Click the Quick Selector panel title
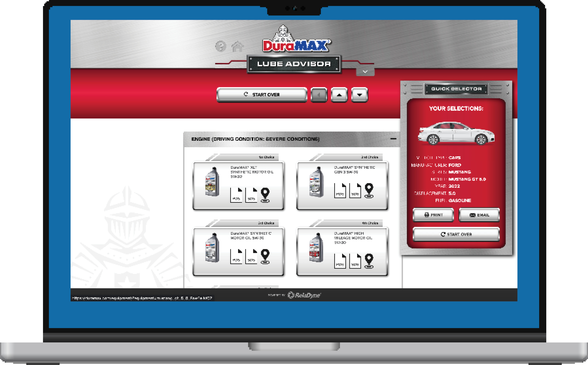 point(456,89)
